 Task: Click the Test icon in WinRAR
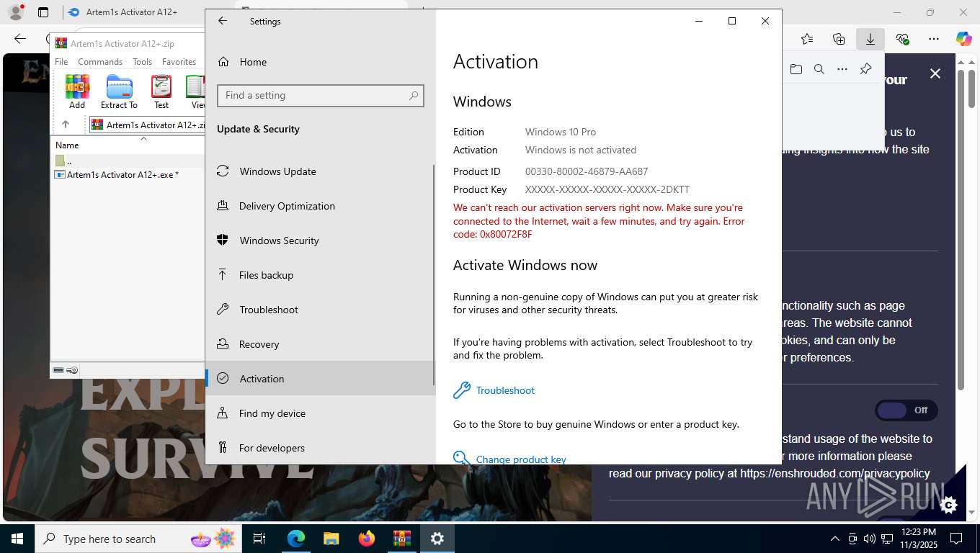tap(161, 91)
